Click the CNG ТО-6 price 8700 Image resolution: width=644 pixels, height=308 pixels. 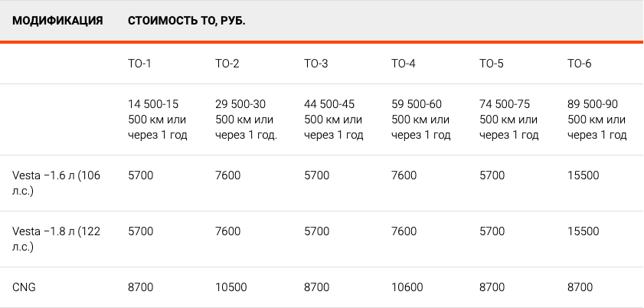[580, 287]
